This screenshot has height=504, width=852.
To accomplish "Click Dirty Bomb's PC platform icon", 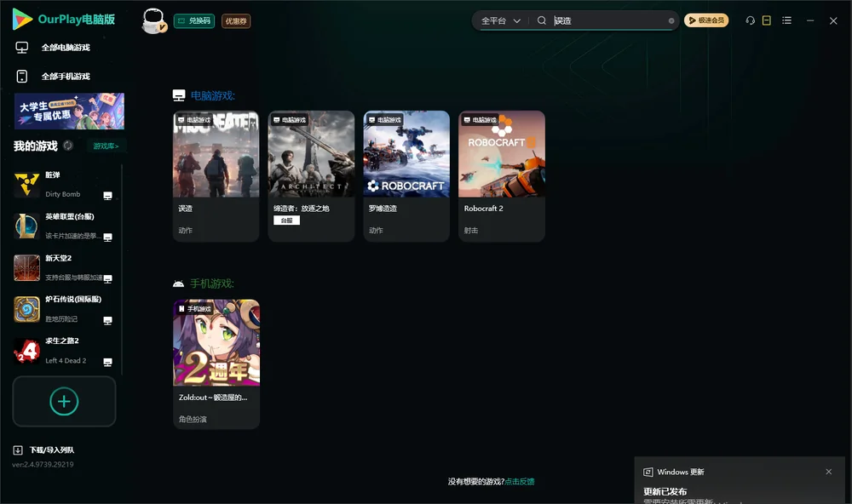I will [x=107, y=196].
